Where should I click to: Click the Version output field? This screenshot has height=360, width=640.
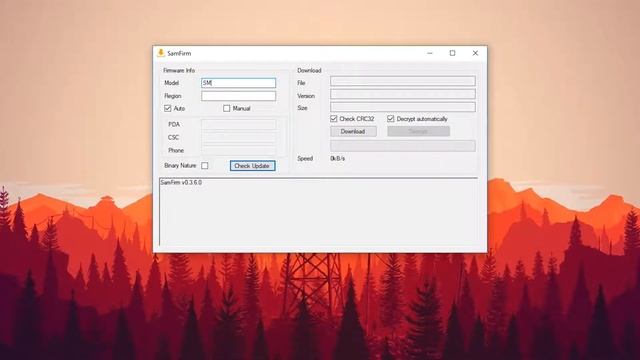403,94
